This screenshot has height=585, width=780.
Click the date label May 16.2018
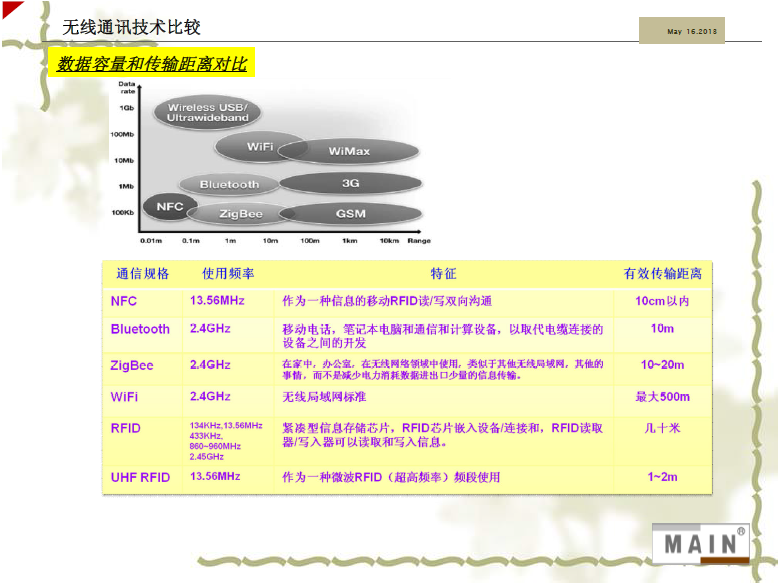(x=691, y=31)
